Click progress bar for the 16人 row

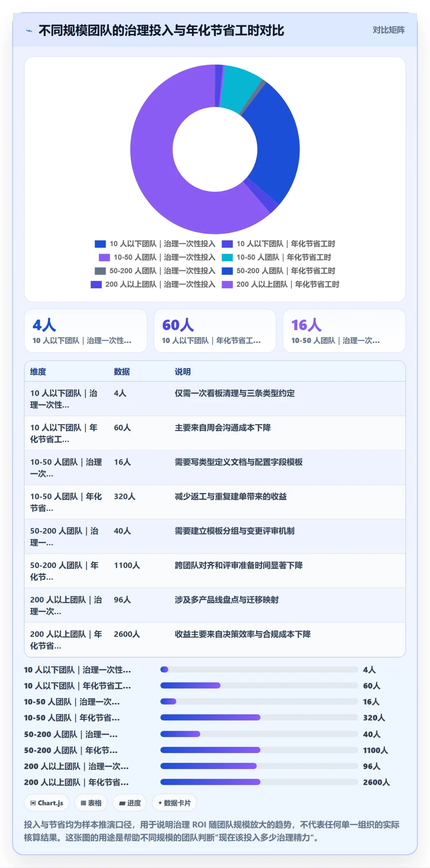259,701
